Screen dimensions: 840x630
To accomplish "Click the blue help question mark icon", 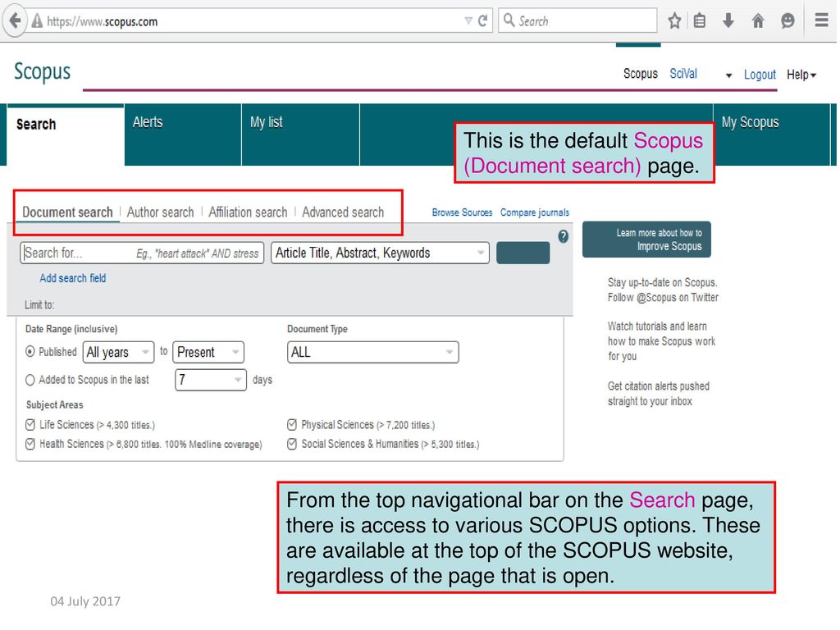I will point(563,236).
